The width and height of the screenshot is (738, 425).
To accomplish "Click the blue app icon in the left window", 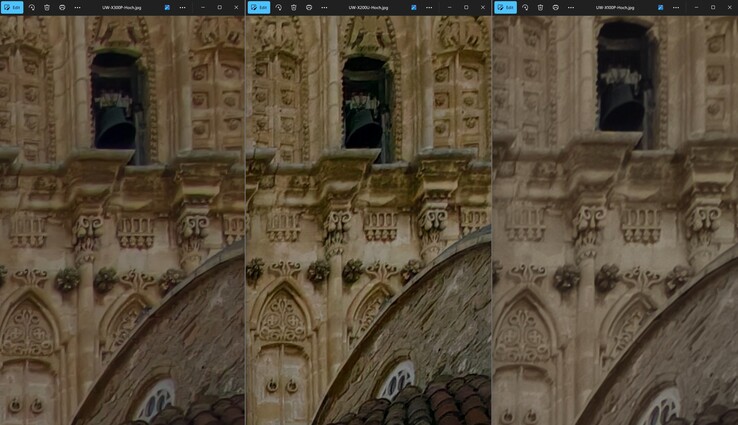I will coord(167,7).
